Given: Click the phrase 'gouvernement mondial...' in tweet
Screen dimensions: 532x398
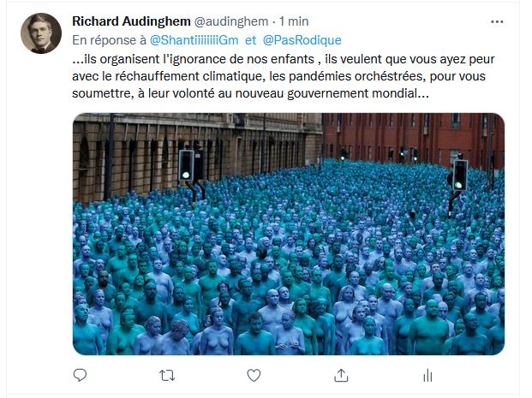Looking at the screenshot, I should coord(358,93).
